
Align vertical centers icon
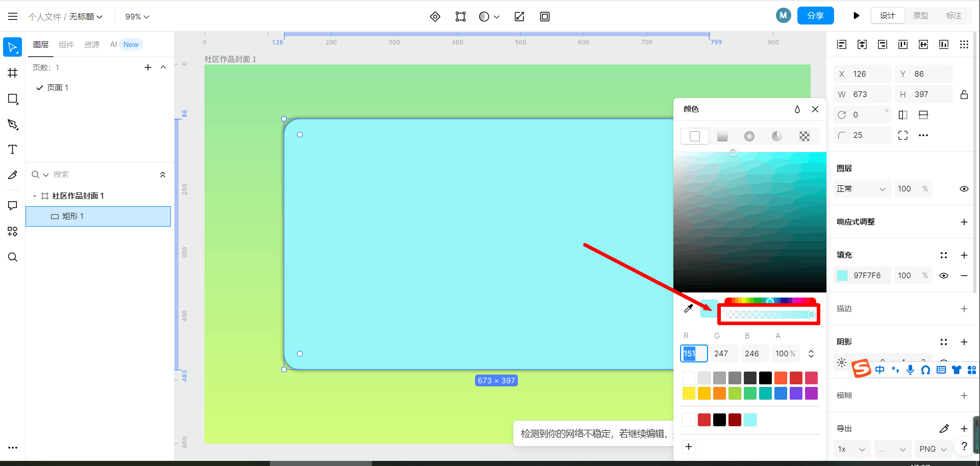923,44
